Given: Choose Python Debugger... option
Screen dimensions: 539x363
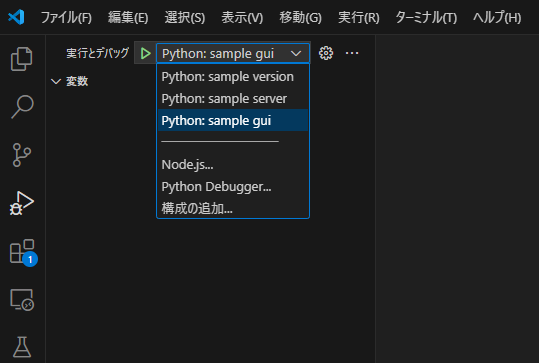Looking at the screenshot, I should 233,187.
